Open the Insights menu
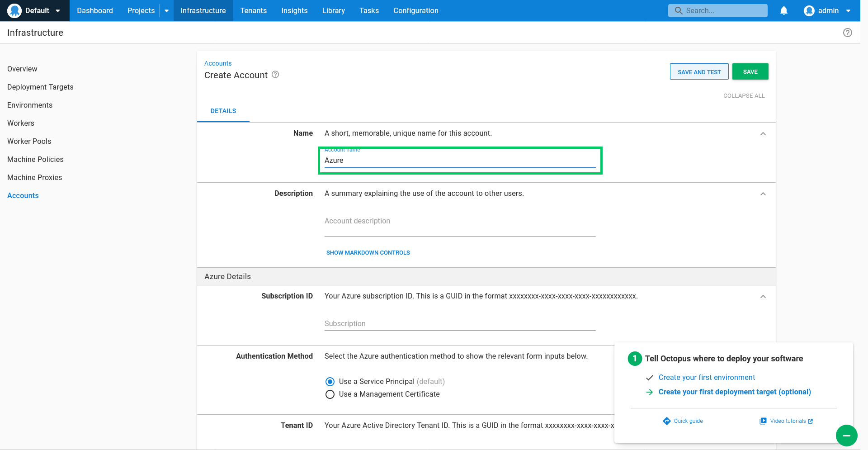Viewport: 868px width, 450px height. coord(294,10)
